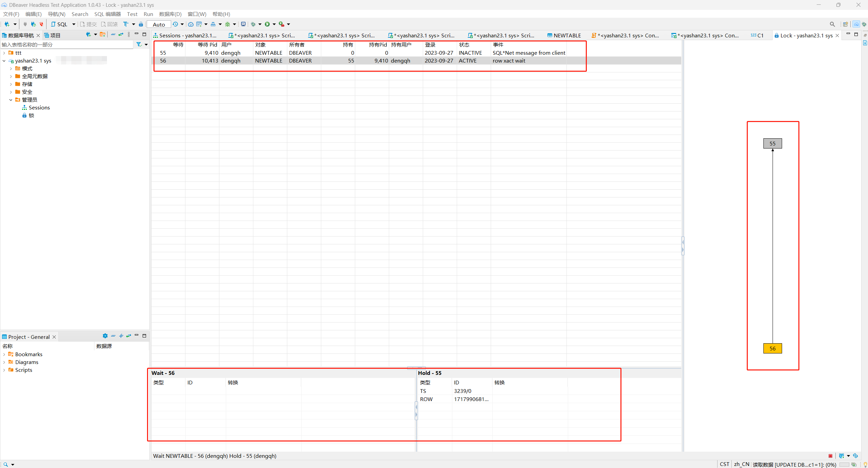Click node 56 in lock graph

pos(773,348)
